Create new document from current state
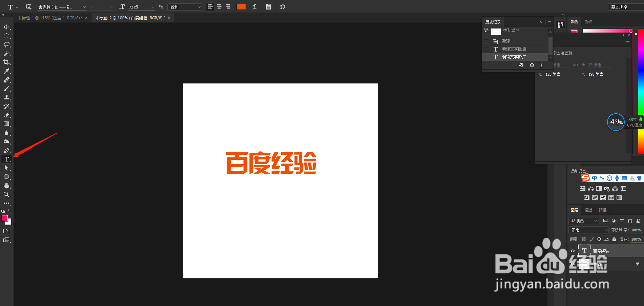The image size is (644, 306). (x=521, y=65)
